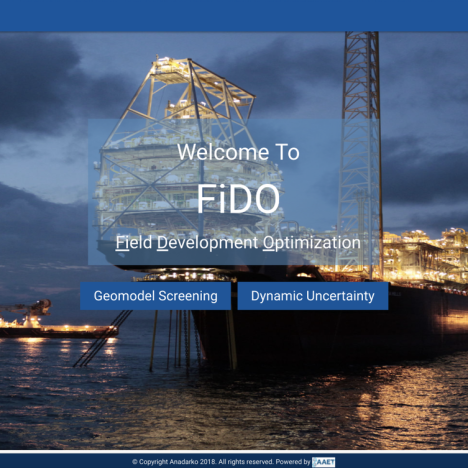Click the 'Welcome To' heading
Screen dimensions: 468x468
pyautogui.click(x=238, y=152)
